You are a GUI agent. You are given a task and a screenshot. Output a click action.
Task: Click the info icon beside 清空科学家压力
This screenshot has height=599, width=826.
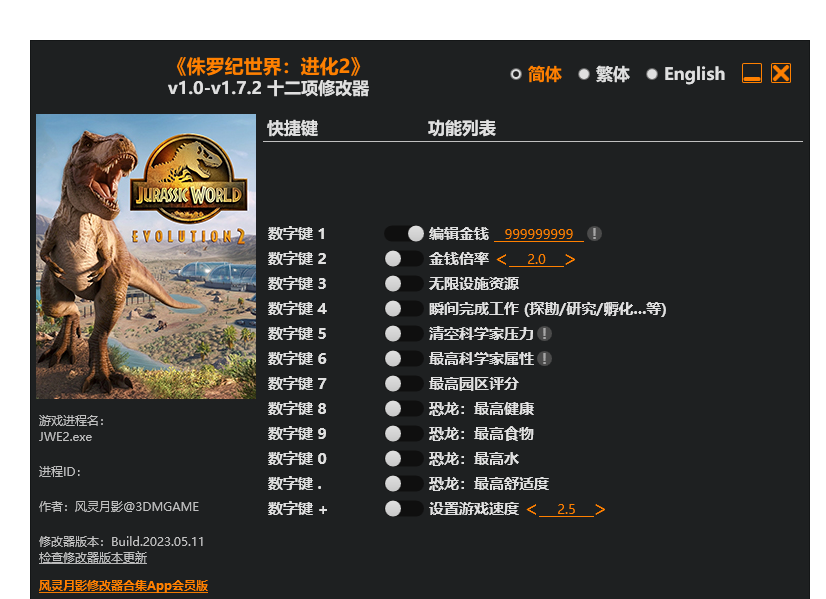tap(545, 333)
